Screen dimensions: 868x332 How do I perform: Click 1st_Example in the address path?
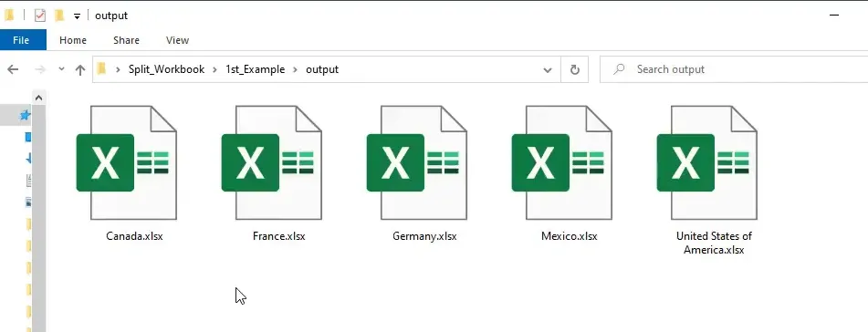[x=256, y=69]
